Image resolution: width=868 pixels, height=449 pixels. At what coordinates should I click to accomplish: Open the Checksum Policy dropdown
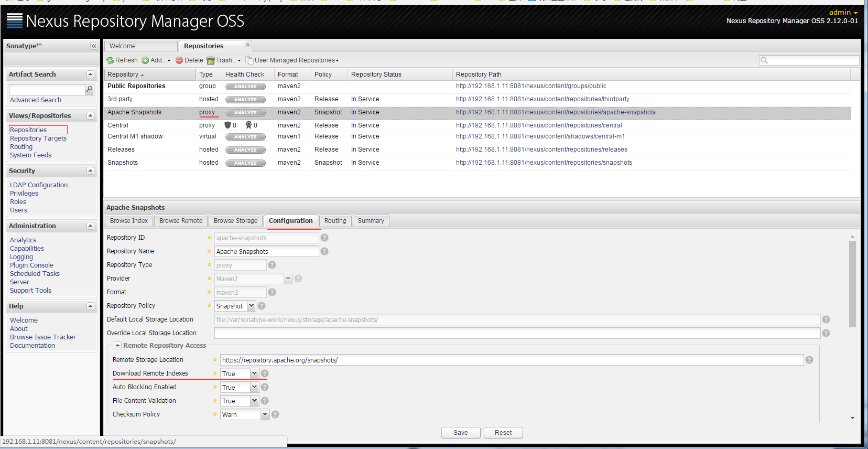[x=265, y=414]
